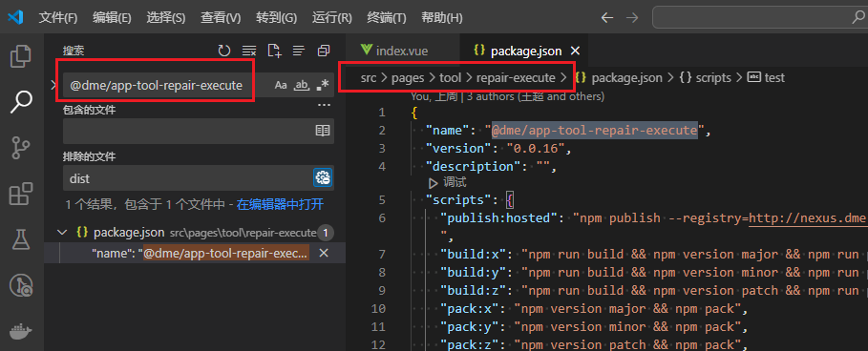
Task: Open the Testing flask view
Action: coord(21,239)
